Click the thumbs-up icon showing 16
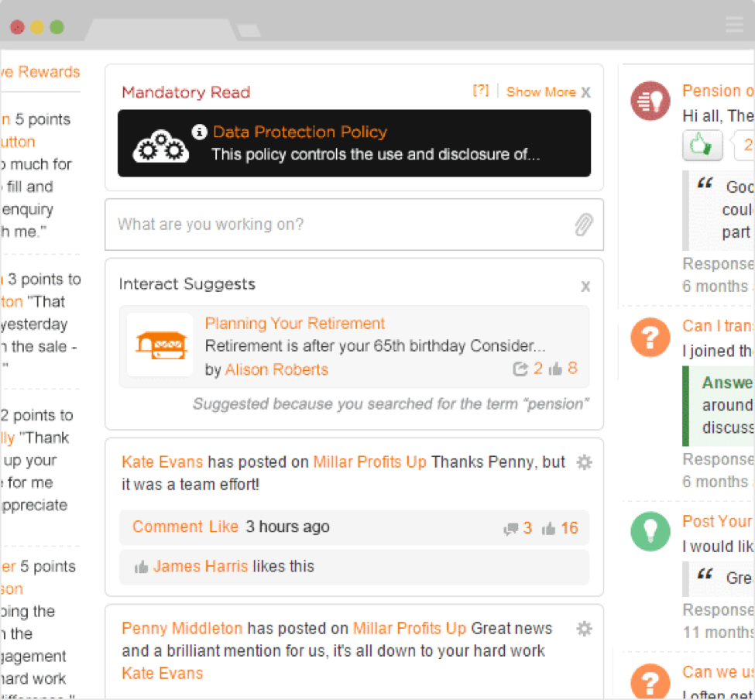Screen dimensions: 755x700 tap(548, 529)
